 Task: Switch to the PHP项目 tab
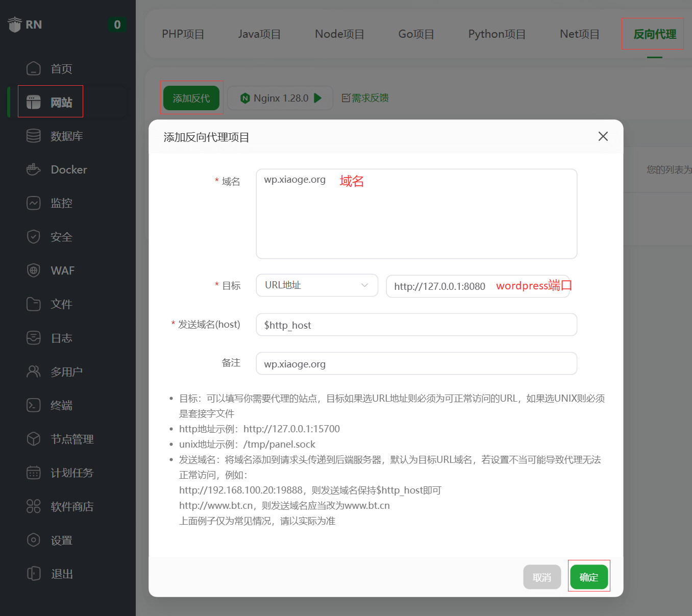(183, 34)
